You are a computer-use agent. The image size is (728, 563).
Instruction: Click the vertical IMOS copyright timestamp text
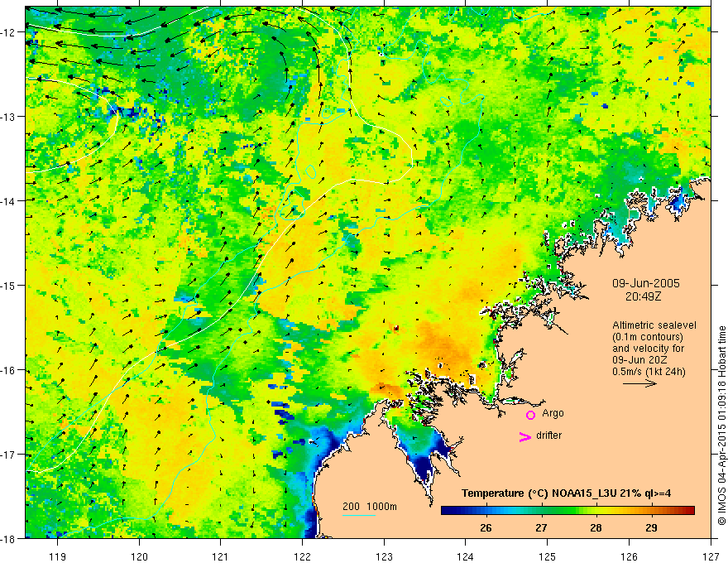click(x=721, y=426)
